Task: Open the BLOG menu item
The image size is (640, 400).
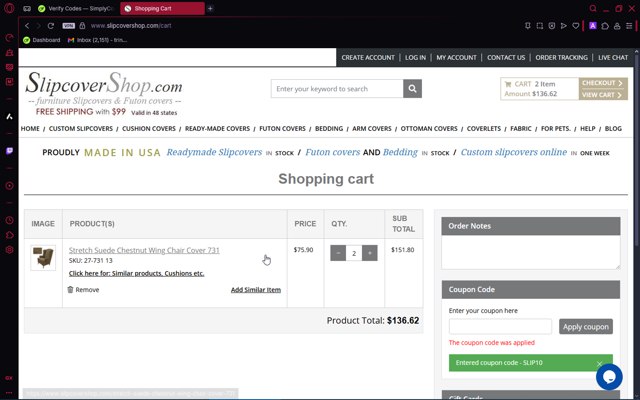Action: (x=613, y=129)
